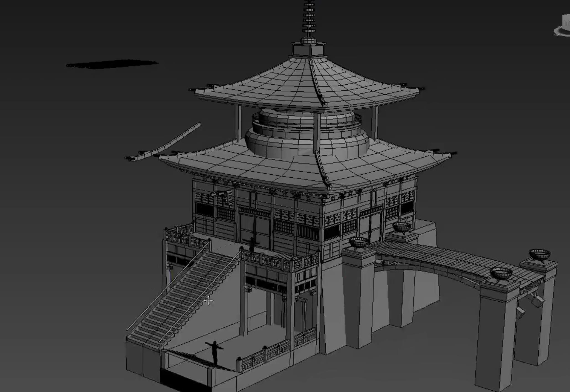The image size is (570, 392).
Task: Select the ringed spire atop the pagoda
Action: click(x=309, y=18)
